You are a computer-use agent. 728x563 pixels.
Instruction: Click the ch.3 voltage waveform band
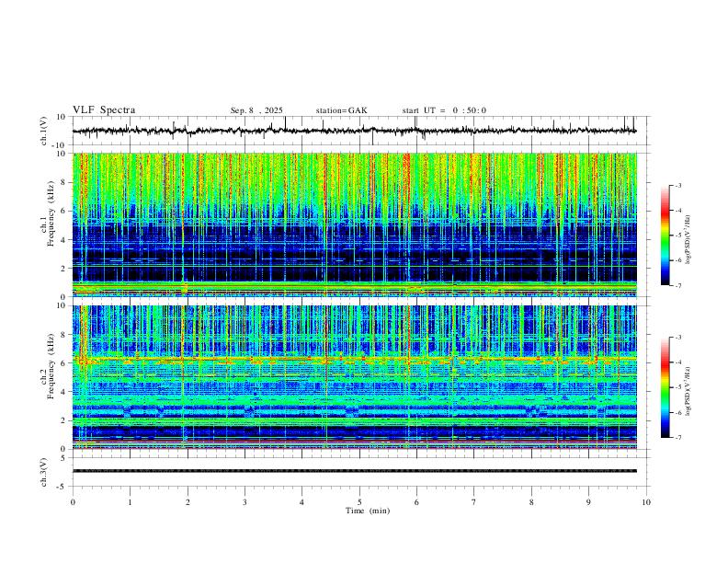click(x=354, y=471)
